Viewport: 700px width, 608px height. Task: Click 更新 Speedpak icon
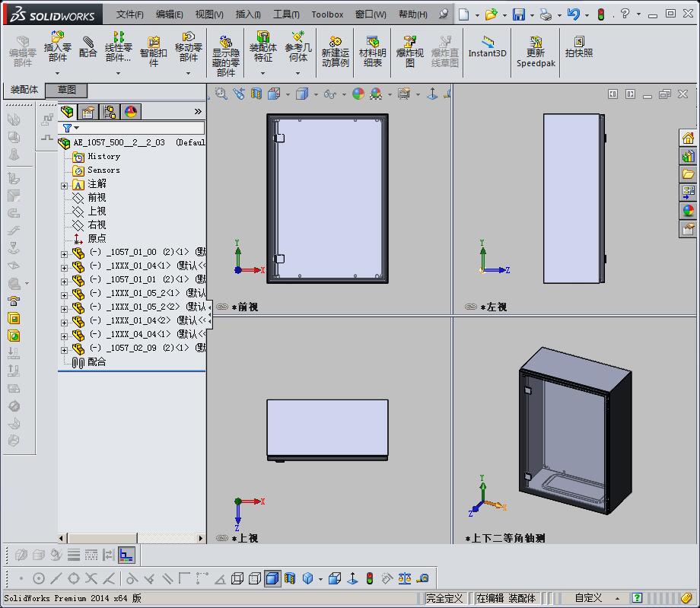coord(536,51)
